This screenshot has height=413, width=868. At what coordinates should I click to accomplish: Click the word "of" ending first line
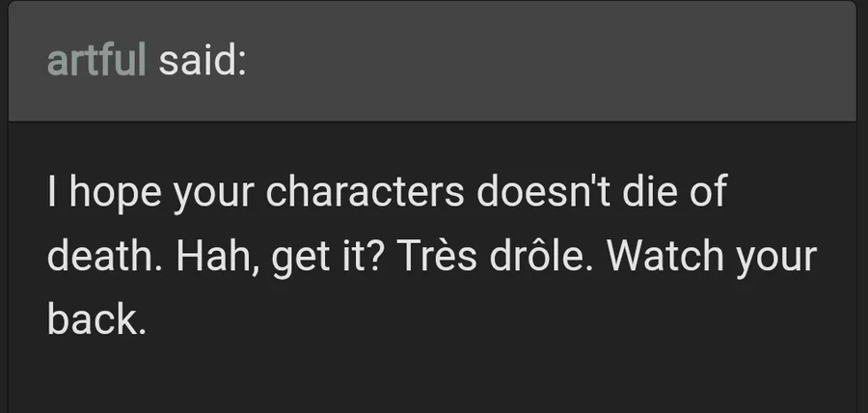click(706, 191)
